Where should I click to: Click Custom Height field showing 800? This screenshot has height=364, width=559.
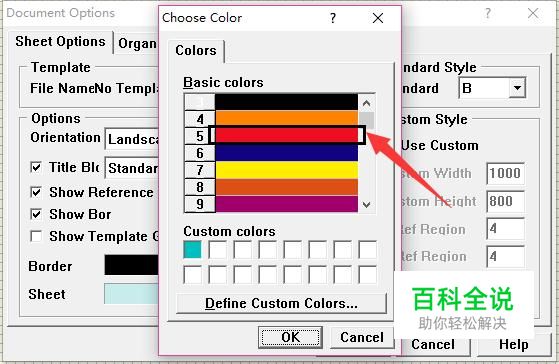[x=505, y=201]
